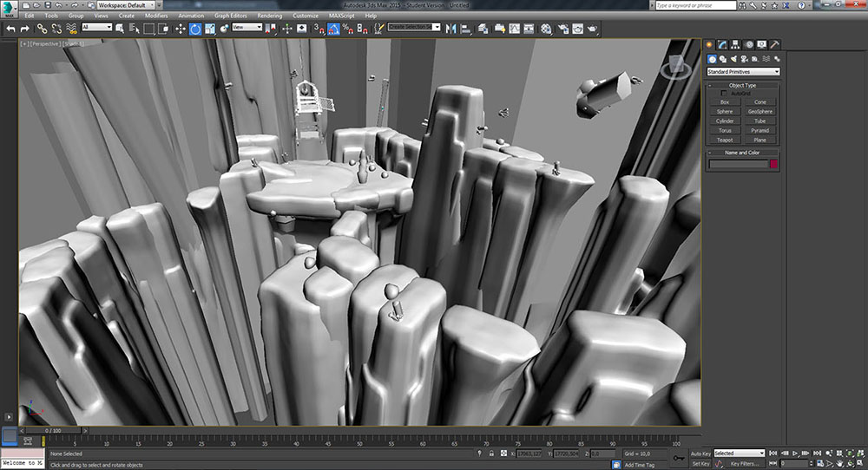Click the Select and Move tool
This screenshot has width=868, height=470.
click(x=181, y=29)
